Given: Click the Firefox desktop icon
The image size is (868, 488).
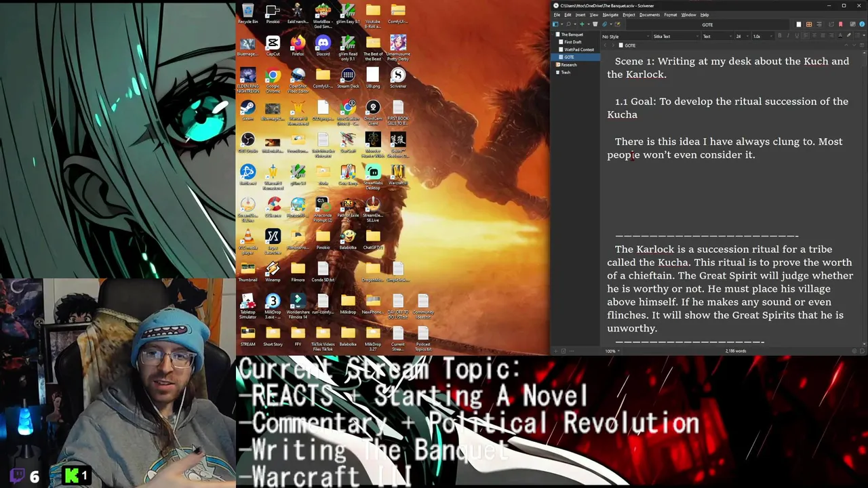Looking at the screenshot, I should (x=298, y=46).
